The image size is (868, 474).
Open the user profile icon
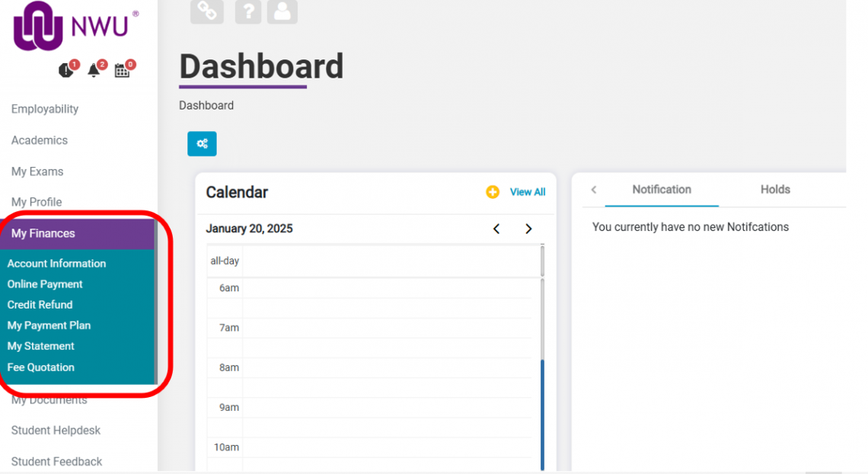click(x=282, y=11)
